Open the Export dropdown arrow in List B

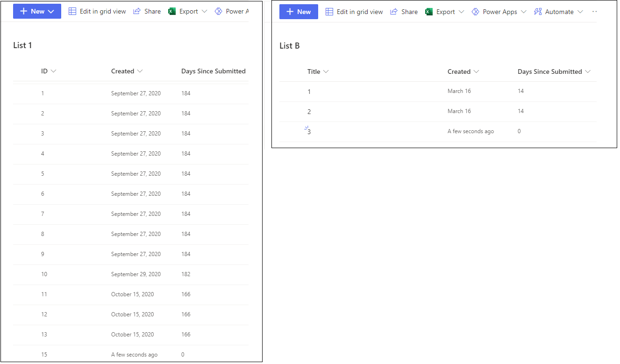(x=462, y=12)
